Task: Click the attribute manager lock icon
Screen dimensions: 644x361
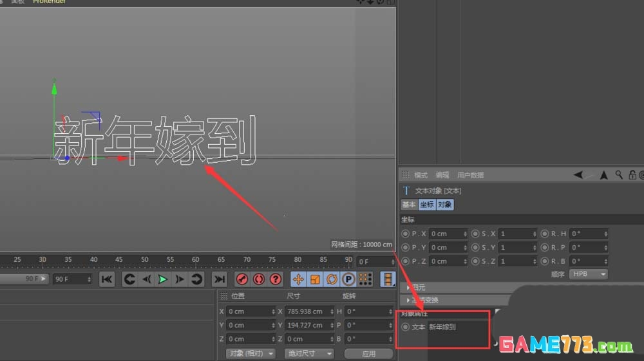Action: (x=632, y=175)
